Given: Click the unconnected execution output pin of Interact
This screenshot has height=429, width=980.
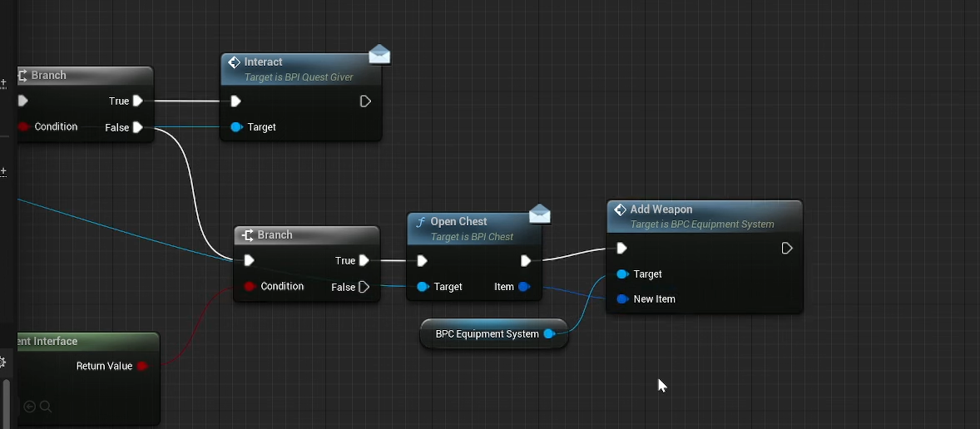Looking at the screenshot, I should (365, 101).
